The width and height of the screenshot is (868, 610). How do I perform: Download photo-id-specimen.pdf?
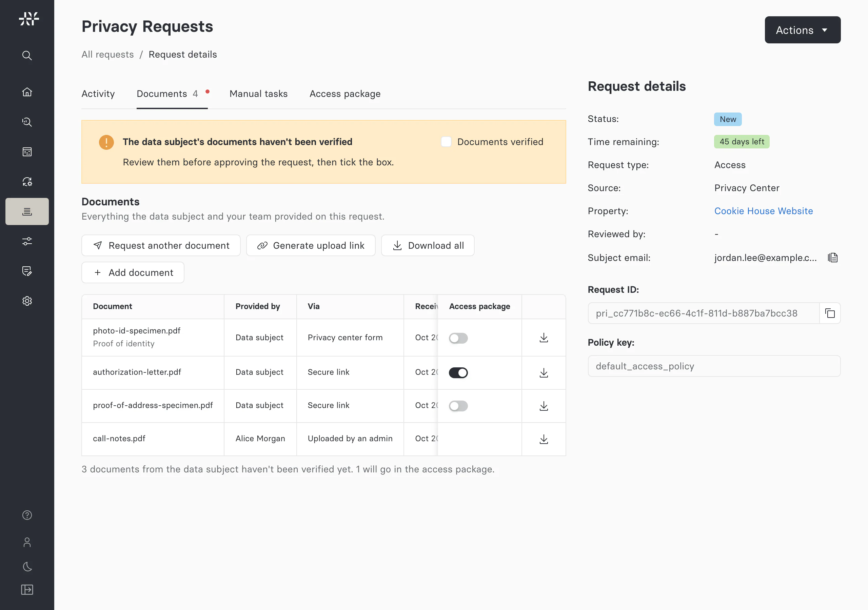[x=544, y=338]
